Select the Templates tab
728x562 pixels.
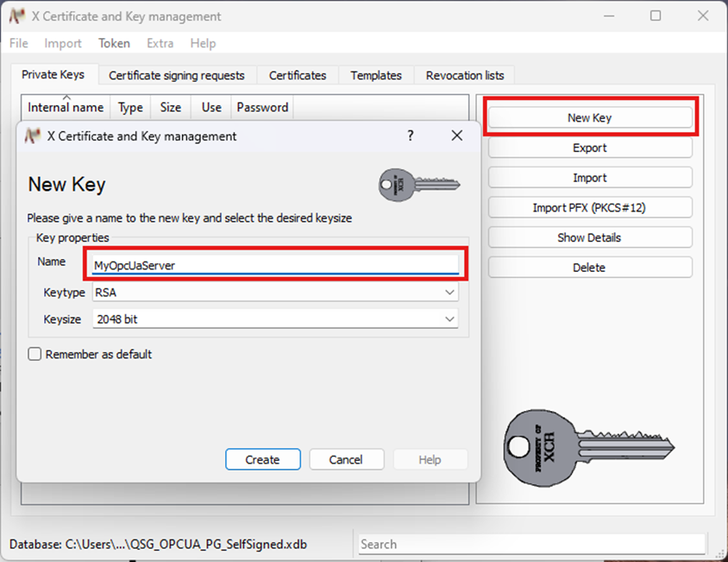click(x=376, y=75)
